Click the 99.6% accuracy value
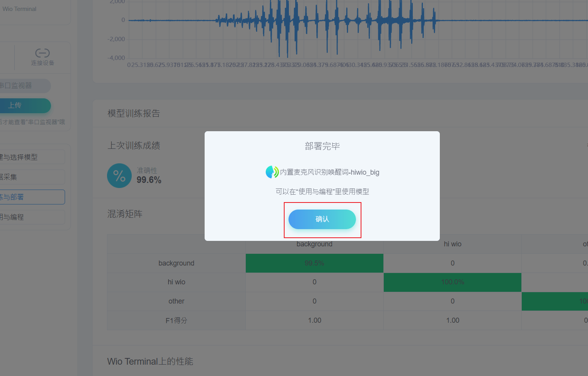The height and width of the screenshot is (376, 588). 149,180
